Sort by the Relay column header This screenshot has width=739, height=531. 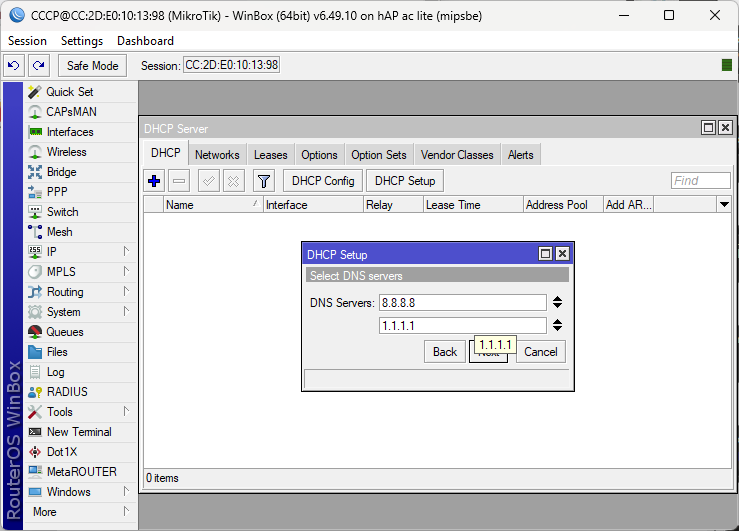[x=393, y=204]
